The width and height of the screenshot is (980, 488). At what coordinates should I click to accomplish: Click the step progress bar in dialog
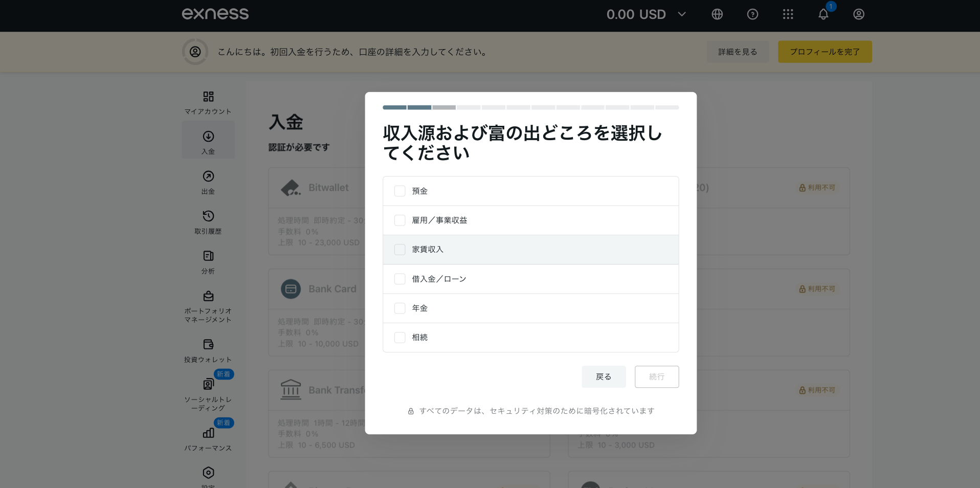click(530, 107)
